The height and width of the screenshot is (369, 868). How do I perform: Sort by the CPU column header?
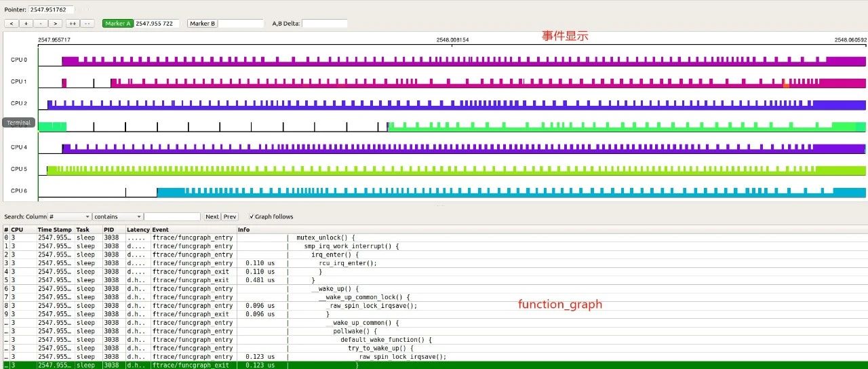tap(23, 229)
